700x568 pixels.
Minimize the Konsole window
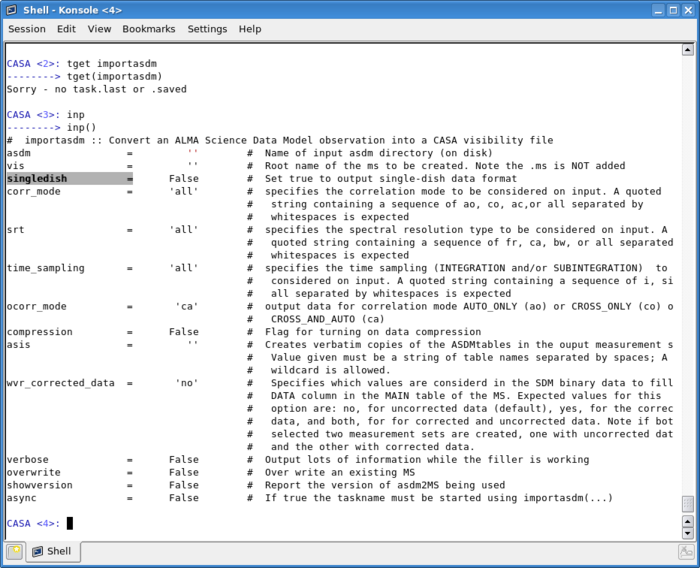(x=658, y=10)
